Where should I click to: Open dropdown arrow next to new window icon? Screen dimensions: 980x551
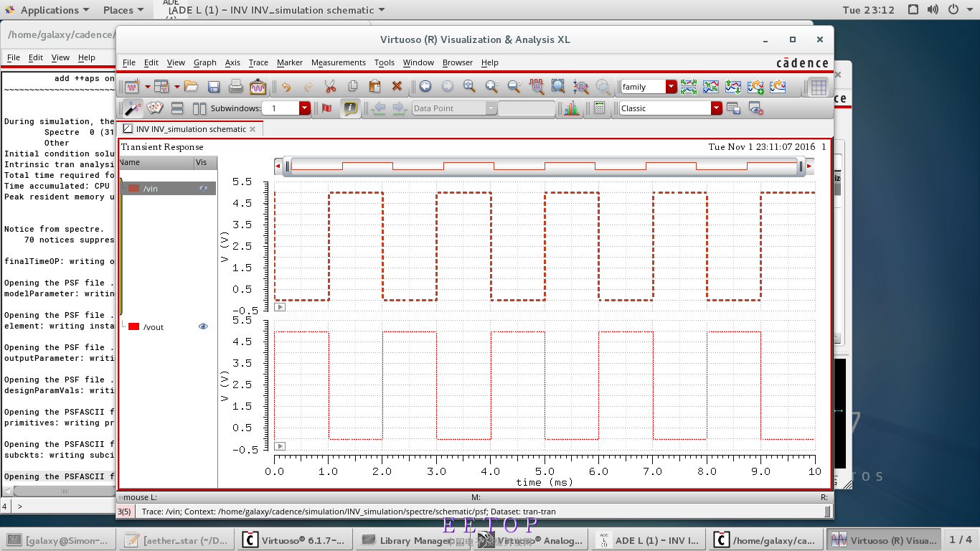tap(148, 87)
